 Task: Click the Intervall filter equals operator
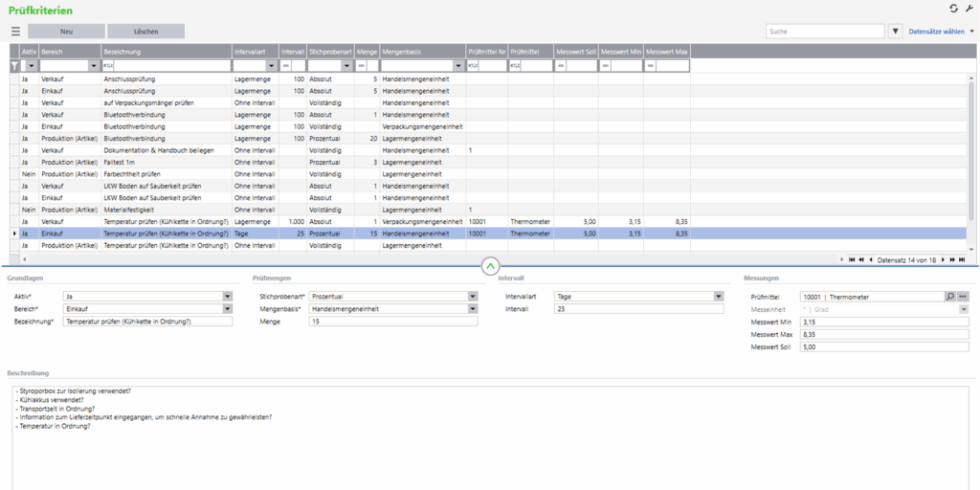click(285, 66)
